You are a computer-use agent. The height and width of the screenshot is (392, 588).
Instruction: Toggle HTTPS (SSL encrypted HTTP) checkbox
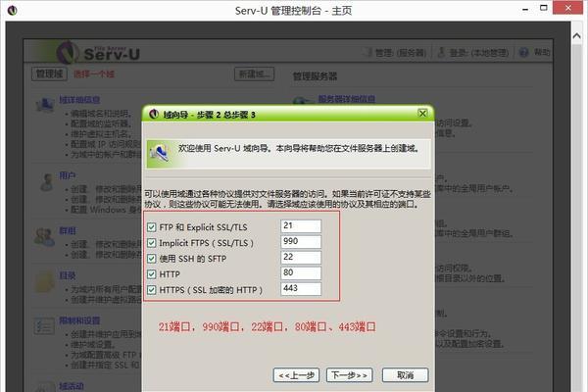[152, 290]
